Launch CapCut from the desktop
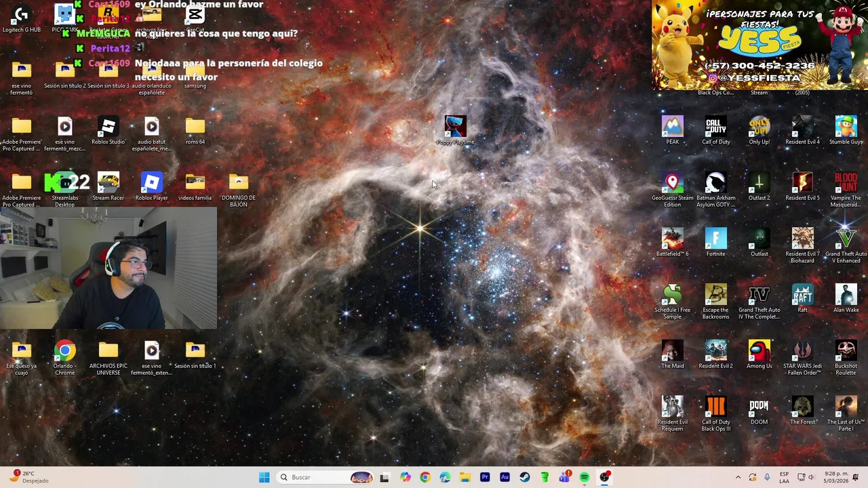The image size is (868, 488). (x=195, y=19)
